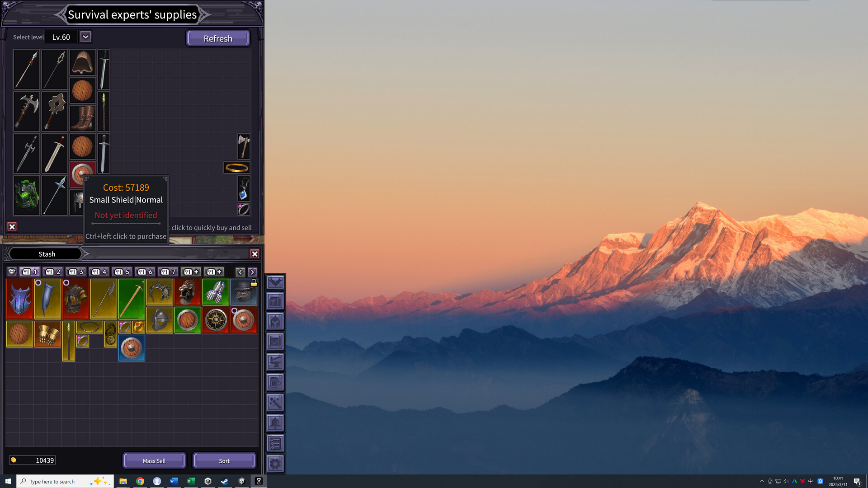Switch to stash tab 3
868x488 pixels.
click(x=76, y=272)
